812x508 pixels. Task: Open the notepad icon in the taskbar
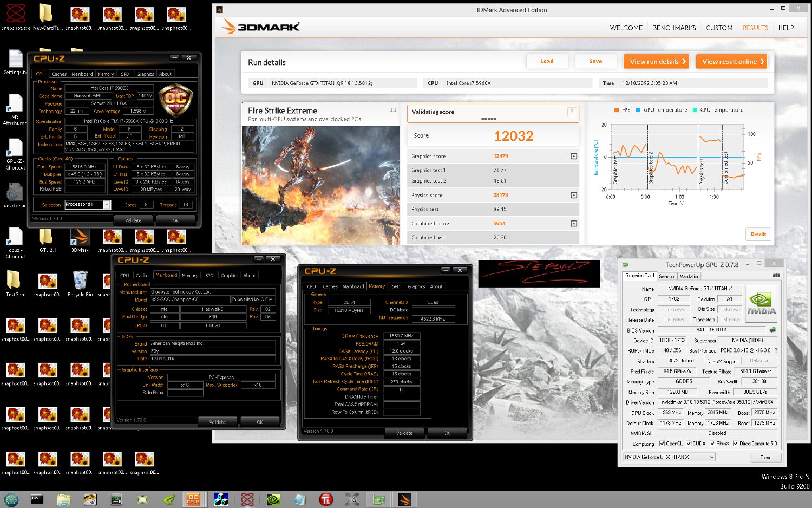(299, 499)
